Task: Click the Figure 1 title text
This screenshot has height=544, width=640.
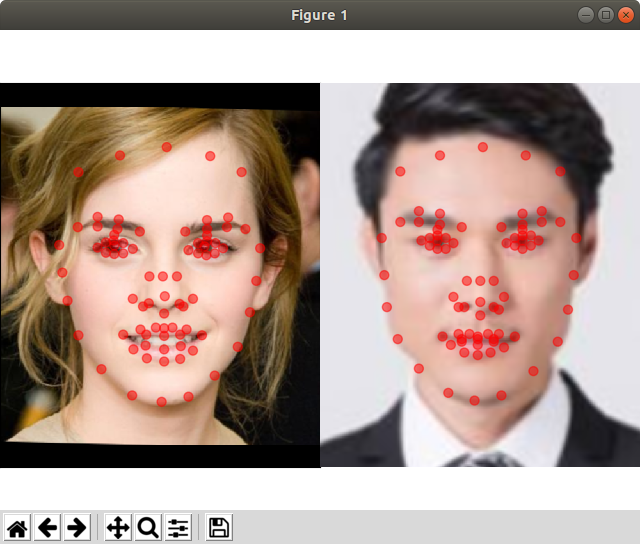Action: [x=319, y=15]
